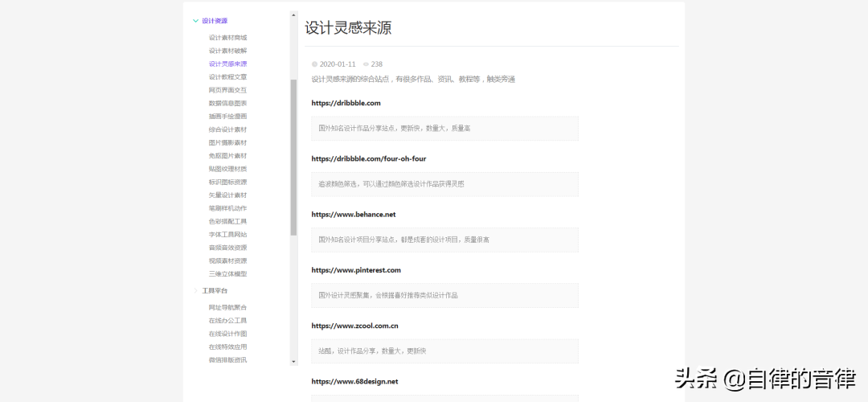This screenshot has height=402, width=868.
Task: Click intro text 设计灵感来源的综合站点
Action: click(414, 80)
